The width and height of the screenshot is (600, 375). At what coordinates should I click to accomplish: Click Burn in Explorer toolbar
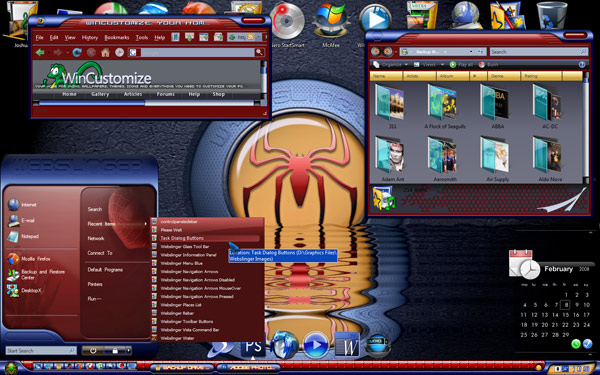(488, 65)
